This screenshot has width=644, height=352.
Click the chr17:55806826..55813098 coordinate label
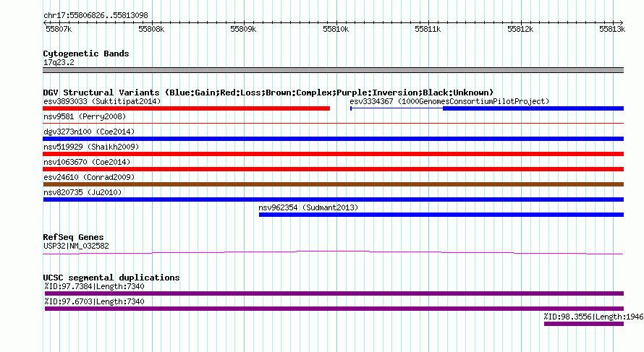tap(96, 16)
